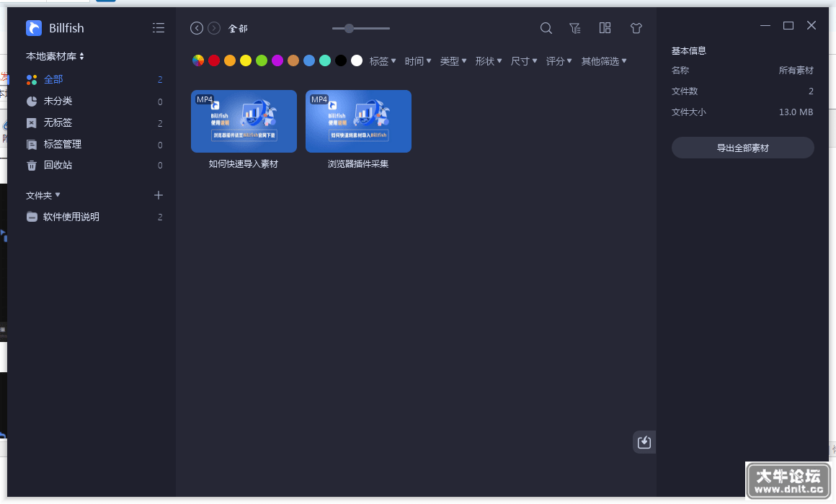Open the search magnifier icon
Screen dimensions: 836x504
[546, 28]
